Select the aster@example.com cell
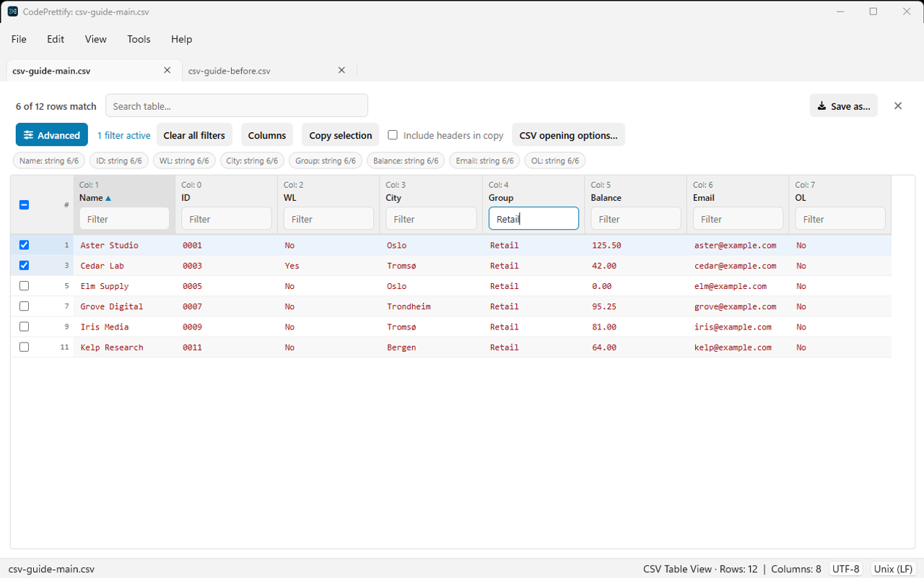 click(738, 245)
